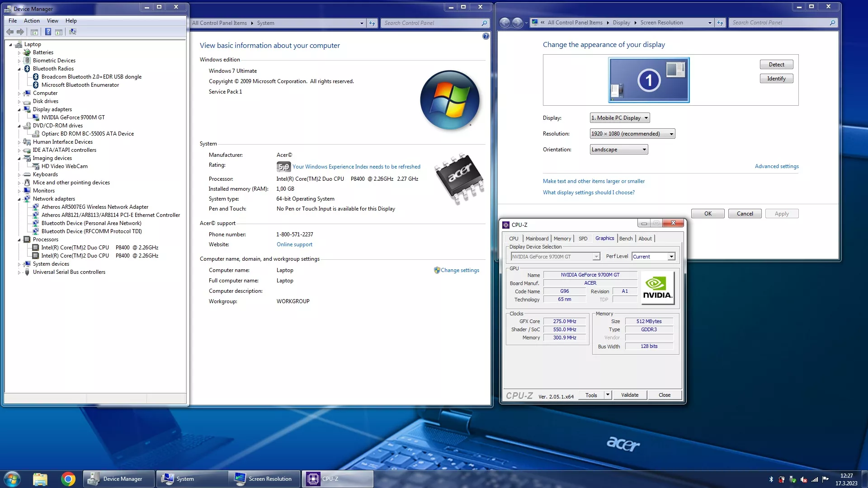This screenshot has height=488, width=868.
Task: Click the network signal tray icon
Action: (815, 479)
